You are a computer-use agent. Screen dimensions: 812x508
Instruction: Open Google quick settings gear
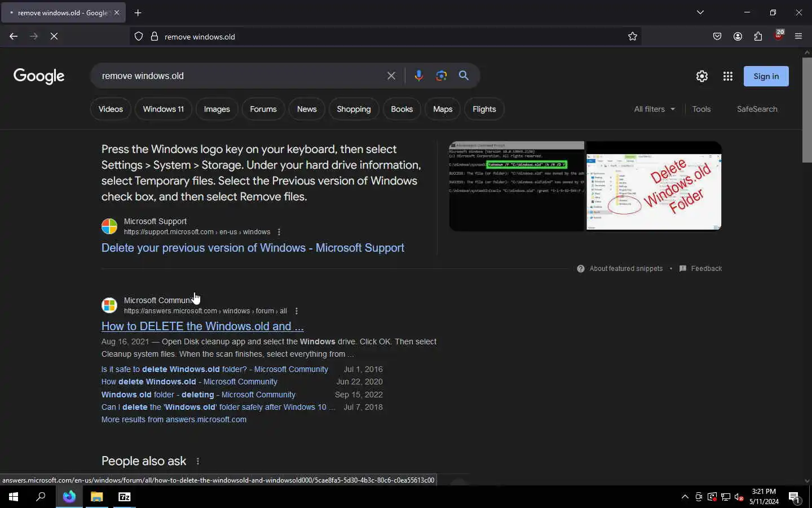click(701, 76)
